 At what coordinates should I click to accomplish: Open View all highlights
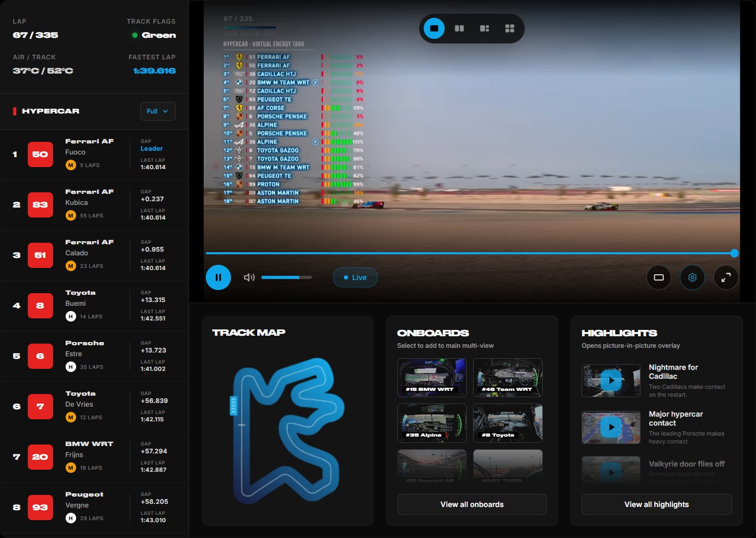pyautogui.click(x=656, y=504)
